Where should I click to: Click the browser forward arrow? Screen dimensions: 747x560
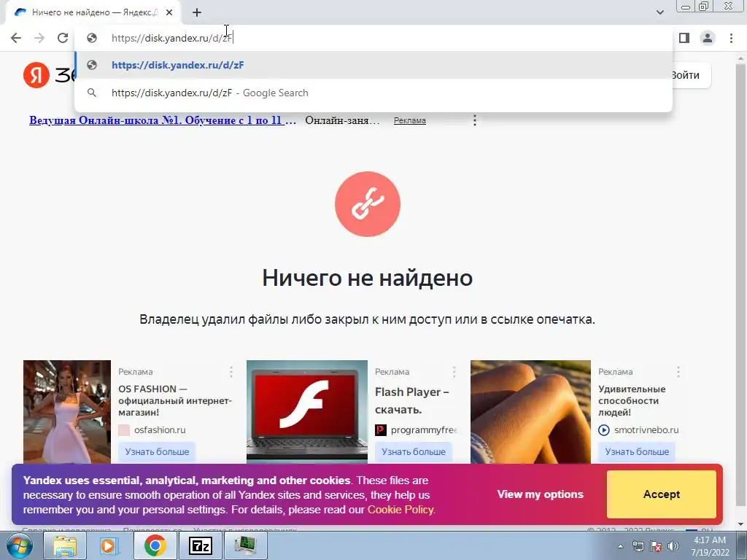tap(39, 38)
